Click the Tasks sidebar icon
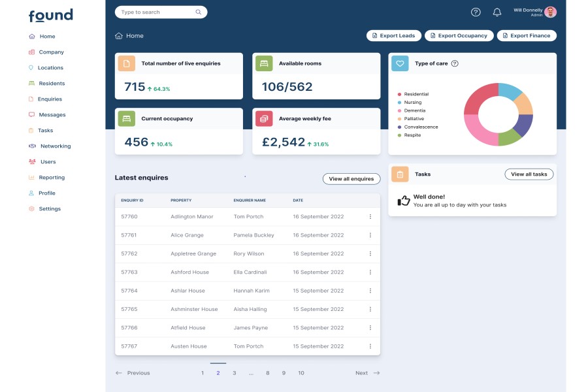 [x=31, y=131]
